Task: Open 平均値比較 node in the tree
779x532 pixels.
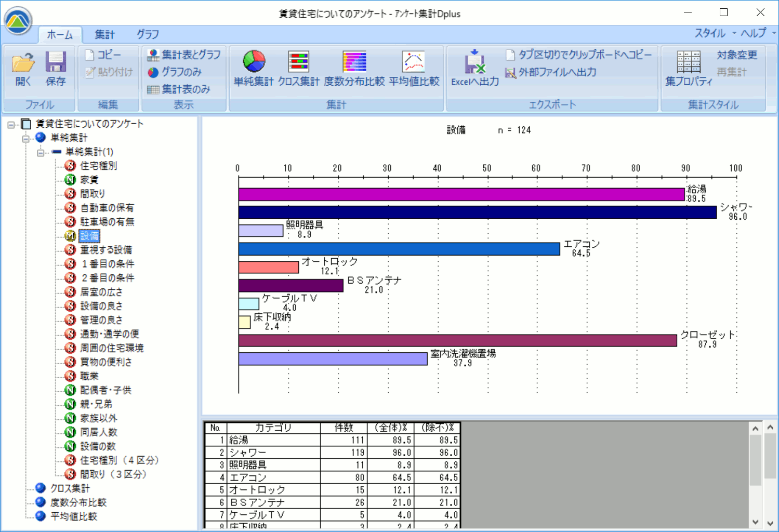Action: tap(73, 516)
